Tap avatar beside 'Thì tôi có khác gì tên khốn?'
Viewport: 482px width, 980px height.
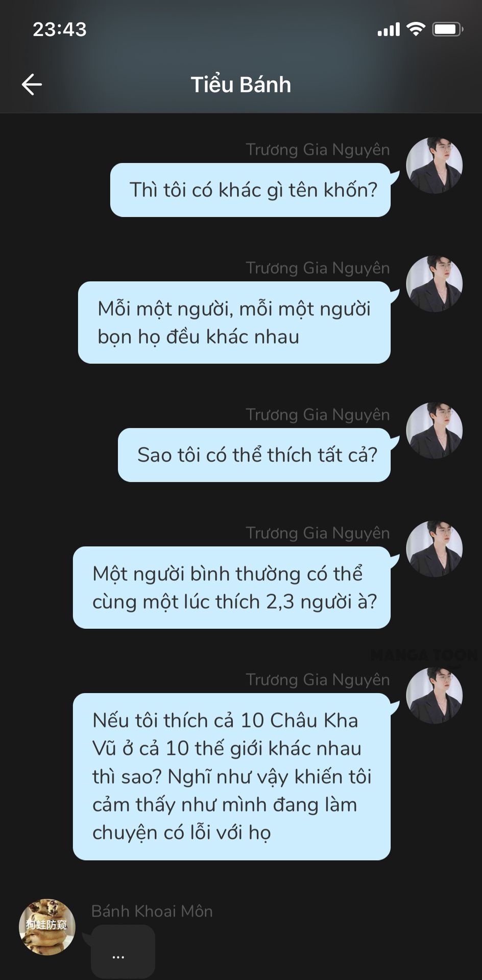pyautogui.click(x=434, y=165)
